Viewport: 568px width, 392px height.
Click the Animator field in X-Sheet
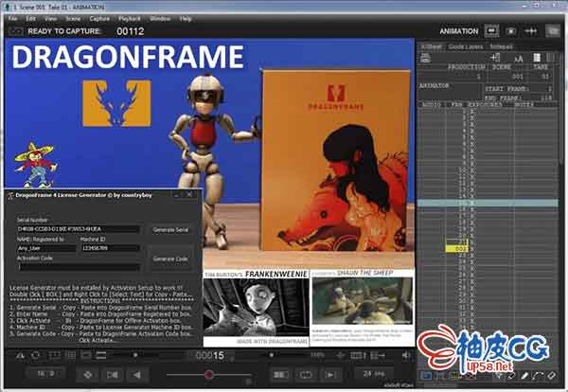tap(450, 94)
